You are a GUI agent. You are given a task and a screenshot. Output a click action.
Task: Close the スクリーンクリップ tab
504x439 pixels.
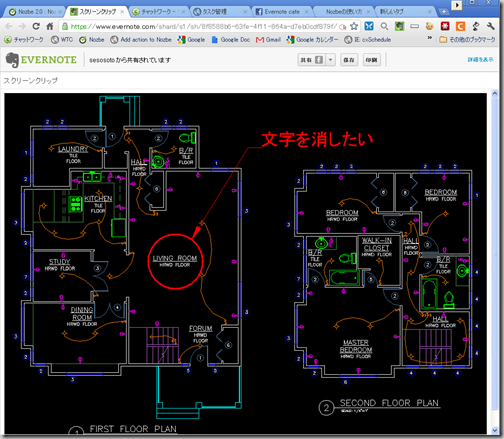coord(122,12)
